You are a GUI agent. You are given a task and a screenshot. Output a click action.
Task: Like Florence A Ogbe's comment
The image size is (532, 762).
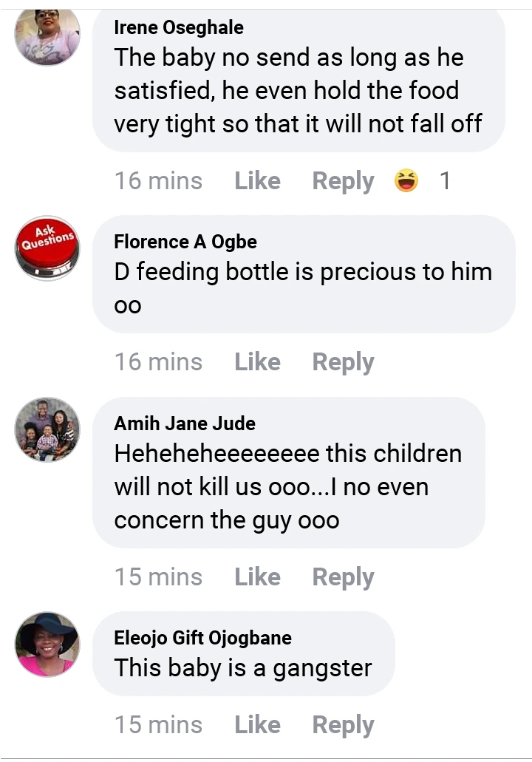[257, 362]
